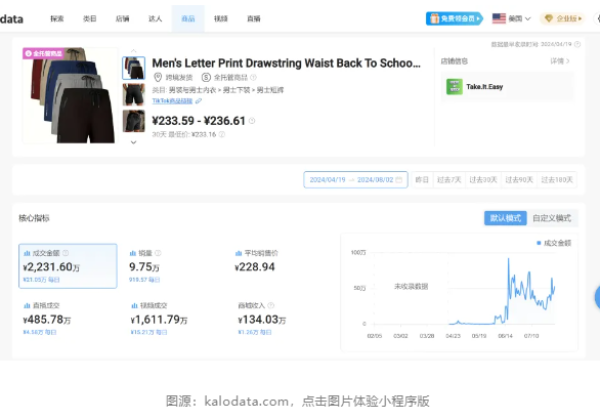Click the info icon beside 2024/04/19 record date
This screenshot has width=600, height=420.
pyautogui.click(x=577, y=44)
